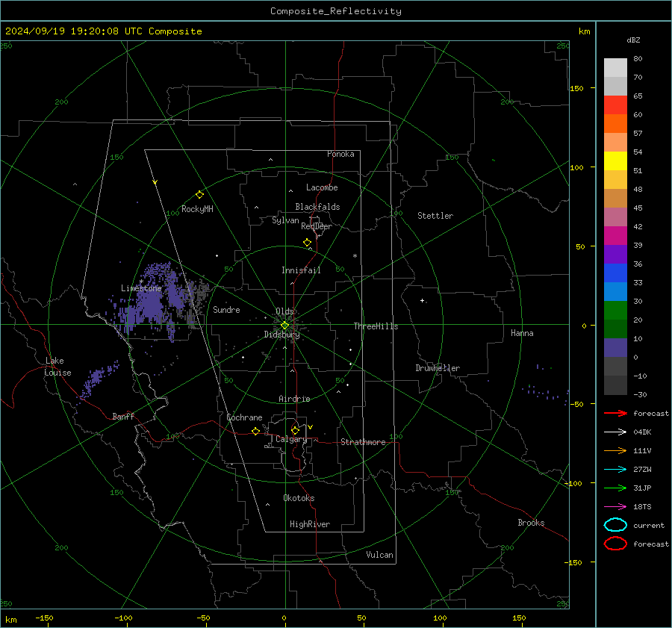672x628 pixels.
Task: Click the Lake Louise label
Action: click(x=57, y=367)
